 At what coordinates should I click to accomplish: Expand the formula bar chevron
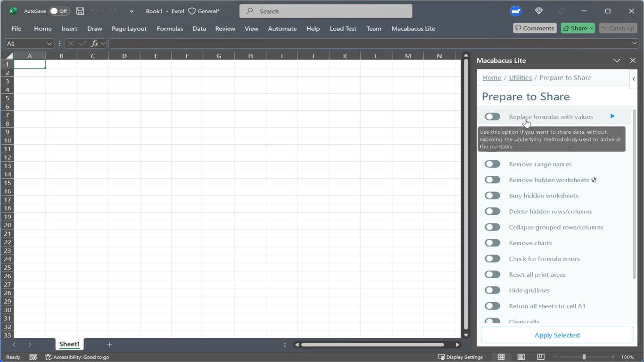(x=635, y=43)
